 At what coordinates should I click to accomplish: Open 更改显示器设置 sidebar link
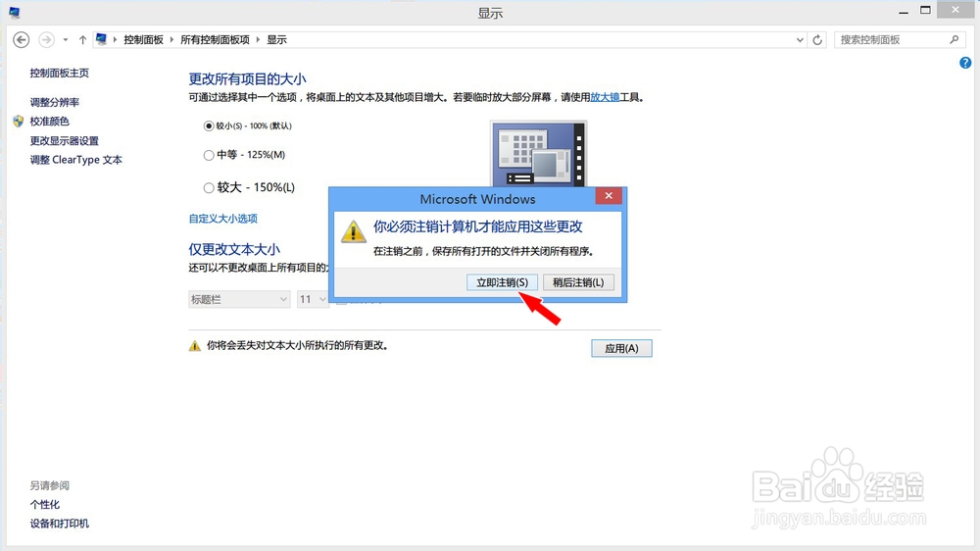(65, 141)
